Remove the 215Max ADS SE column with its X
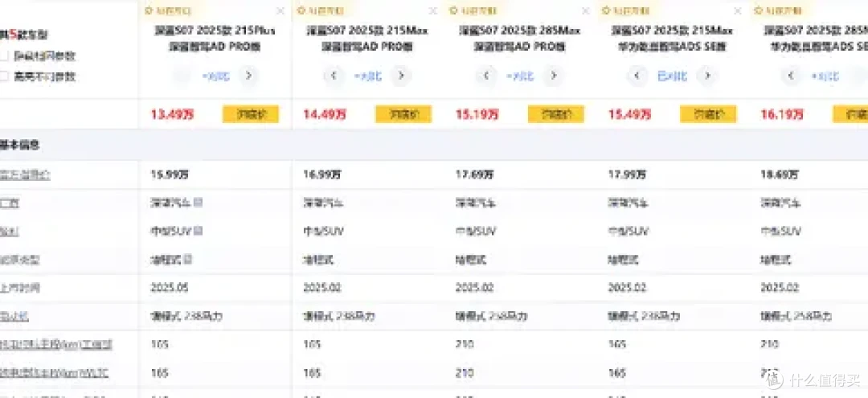Viewport: 868px width, 398px height. (738, 10)
